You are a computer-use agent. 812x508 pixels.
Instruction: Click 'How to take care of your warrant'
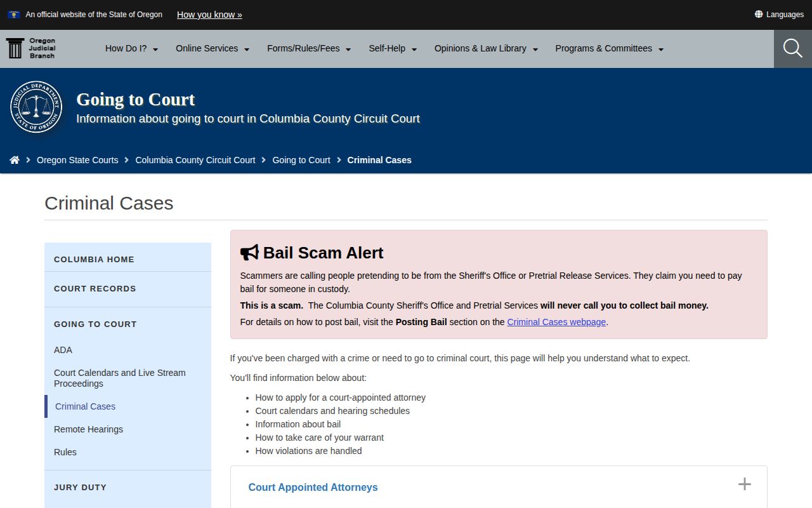pos(319,438)
